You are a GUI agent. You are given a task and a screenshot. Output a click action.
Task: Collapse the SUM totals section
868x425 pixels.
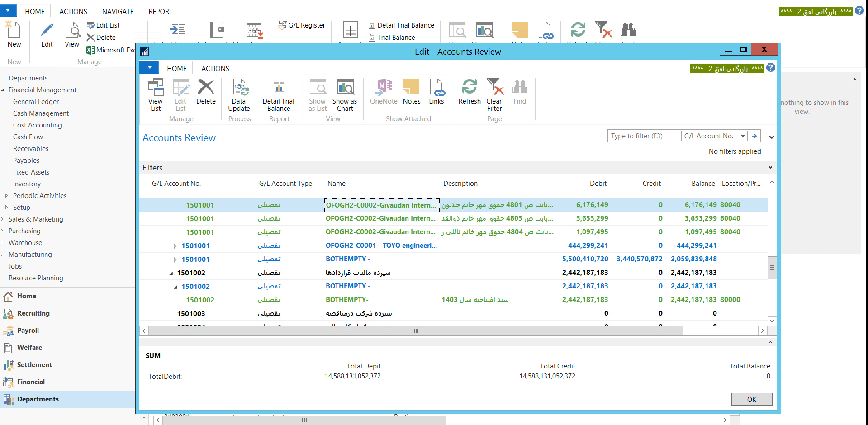(x=770, y=342)
